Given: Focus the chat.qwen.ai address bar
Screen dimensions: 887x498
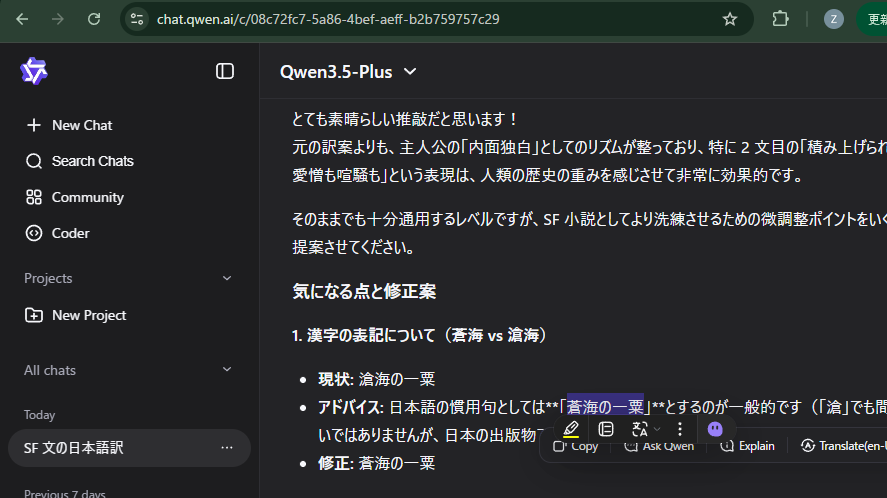Looking at the screenshot, I should [436, 19].
